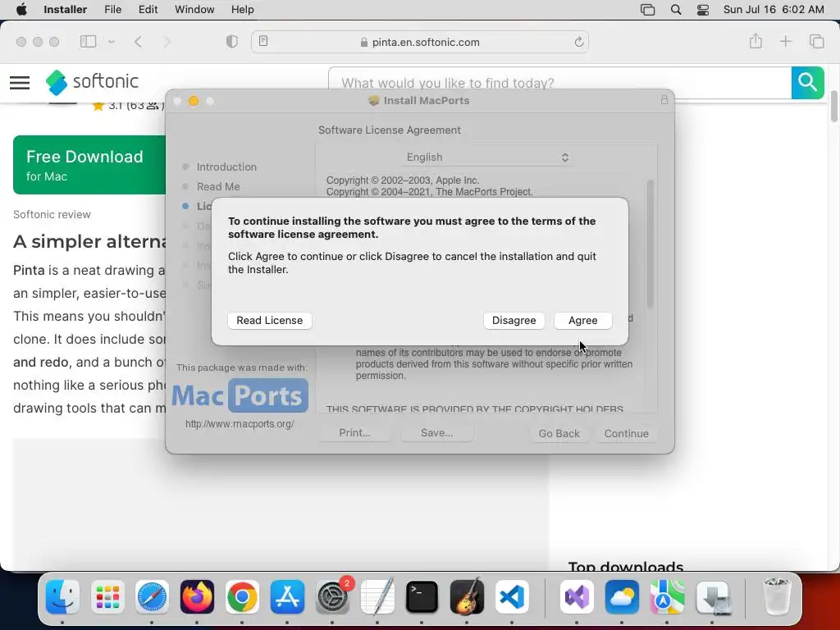840x630 pixels.
Task: Click the Print... button in installer
Action: tap(354, 433)
